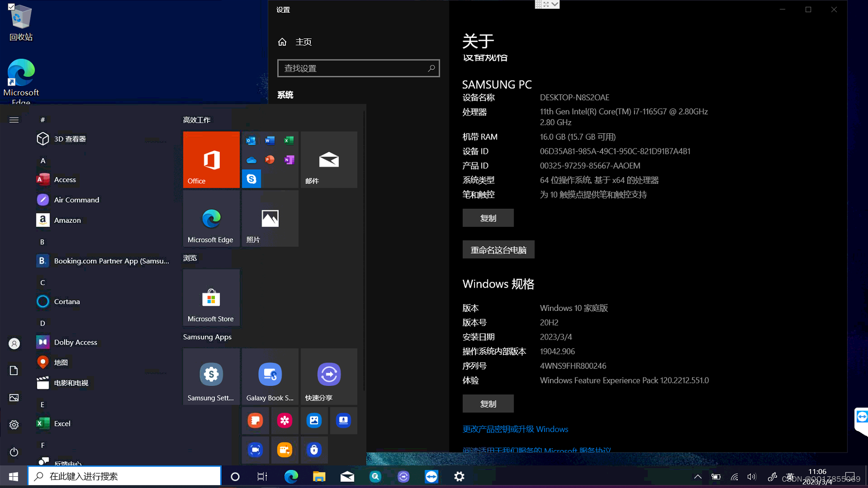Expand the Start menu hamburger sidebar
868x488 pixels.
click(14, 120)
